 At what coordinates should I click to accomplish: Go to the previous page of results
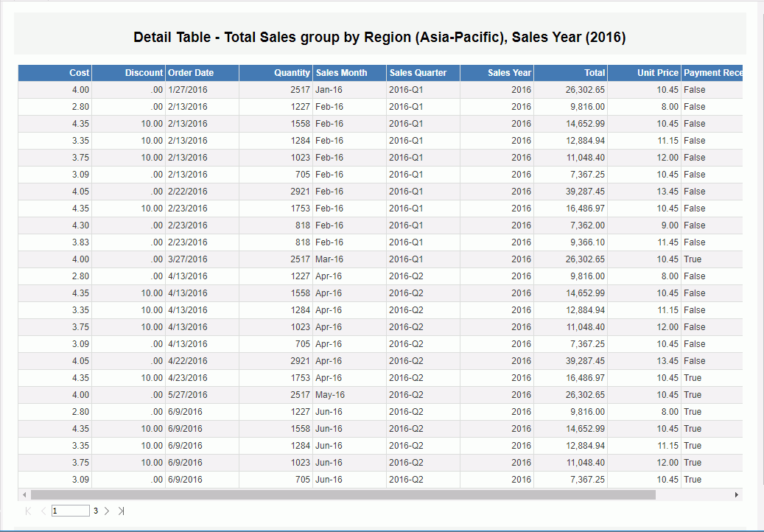point(43,511)
